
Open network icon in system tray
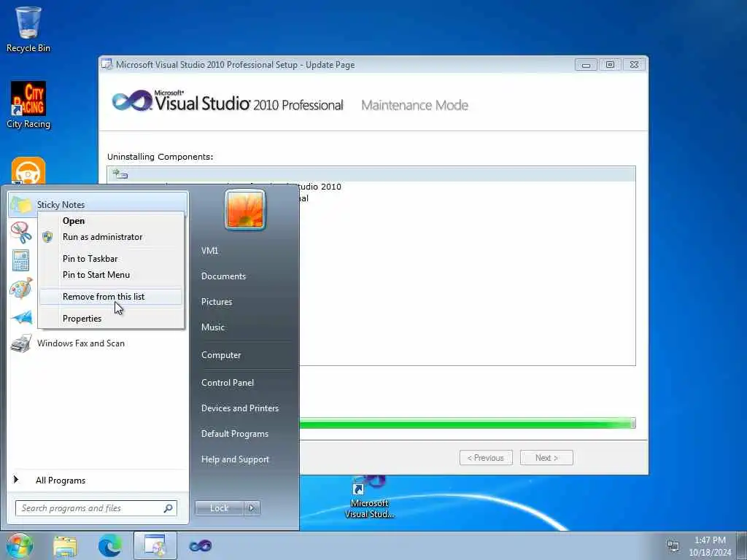coord(673,546)
